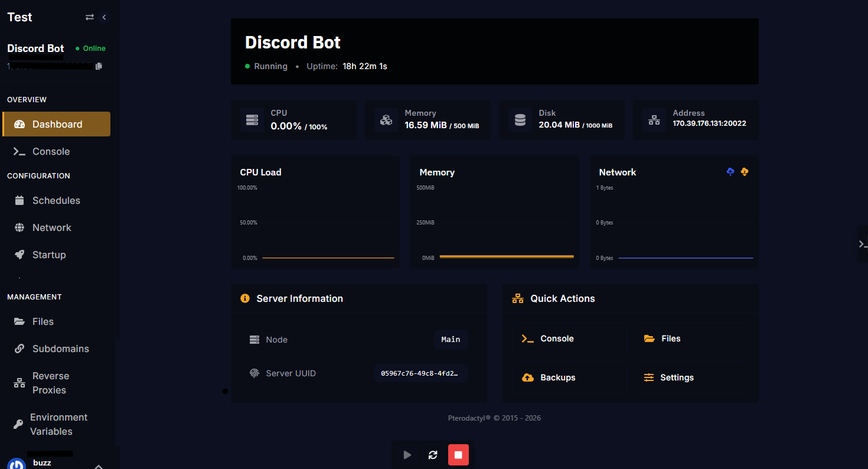Open the Network section via globe icon
This screenshot has width=868, height=469.
pyautogui.click(x=18, y=227)
